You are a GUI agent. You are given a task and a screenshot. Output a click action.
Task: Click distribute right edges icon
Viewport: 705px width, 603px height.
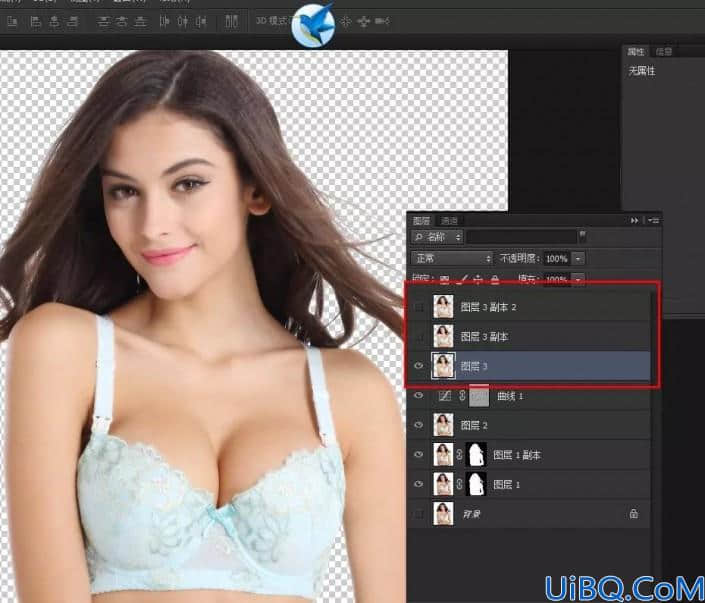pyautogui.click(x=201, y=21)
